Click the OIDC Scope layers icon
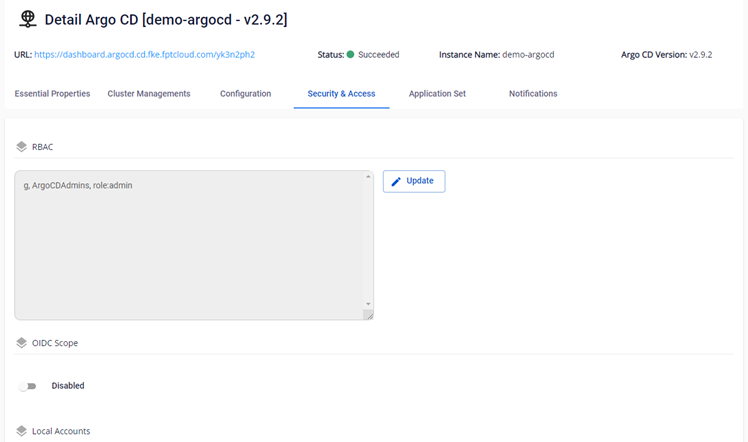Viewport: 748px width, 442px height. click(21, 342)
